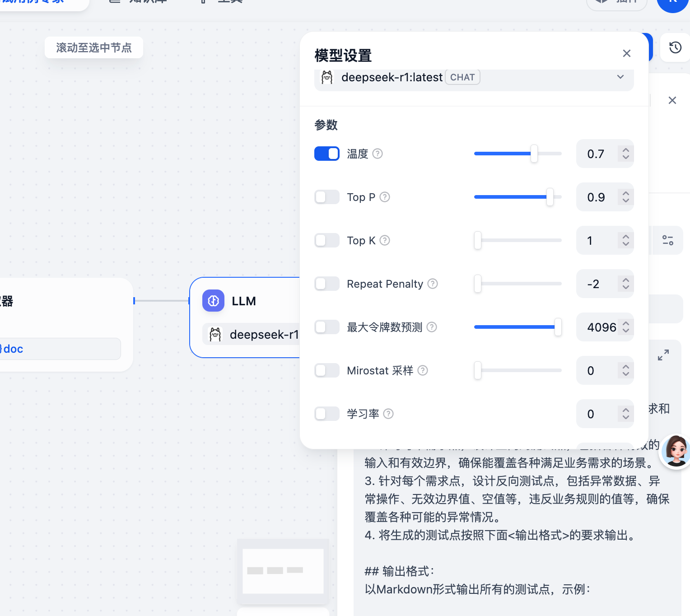Viewport: 690px width, 616px height.
Task: Show help for 最大令牌数预测
Action: coord(432,327)
